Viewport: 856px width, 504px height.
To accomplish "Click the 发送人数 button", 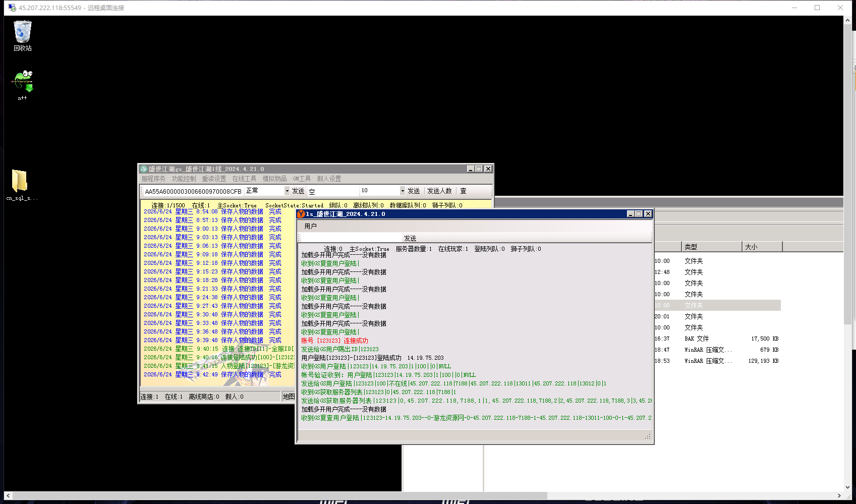I will point(439,191).
